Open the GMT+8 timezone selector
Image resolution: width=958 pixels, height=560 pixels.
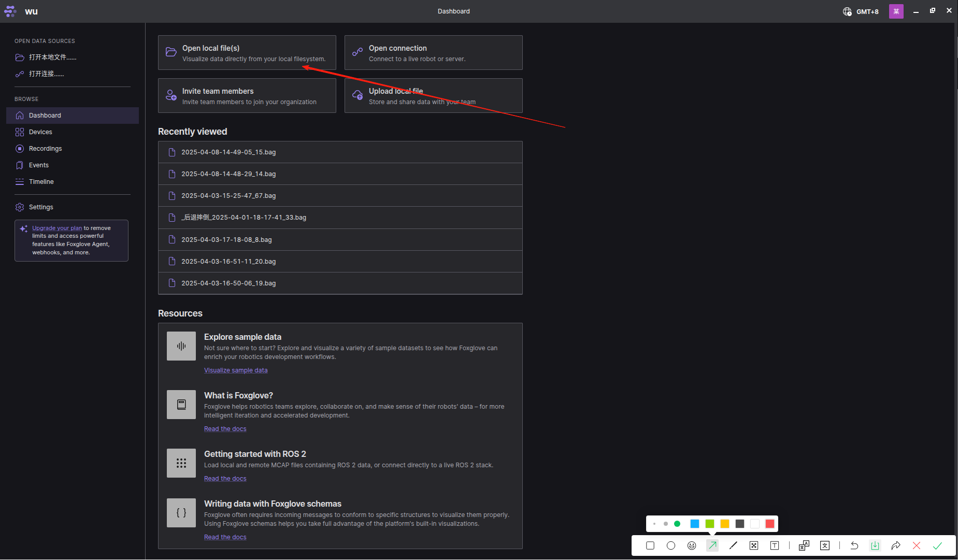click(x=861, y=11)
